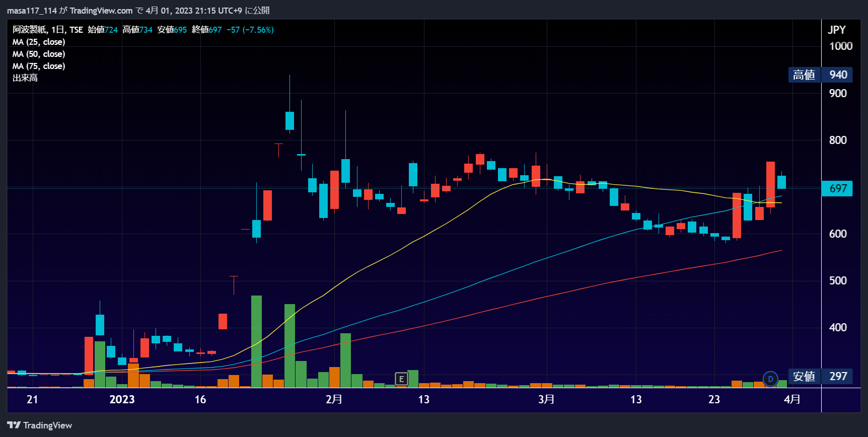Screen dimensions: 868x437
Task: Click the 1000 price axis value
Action: 841,46
